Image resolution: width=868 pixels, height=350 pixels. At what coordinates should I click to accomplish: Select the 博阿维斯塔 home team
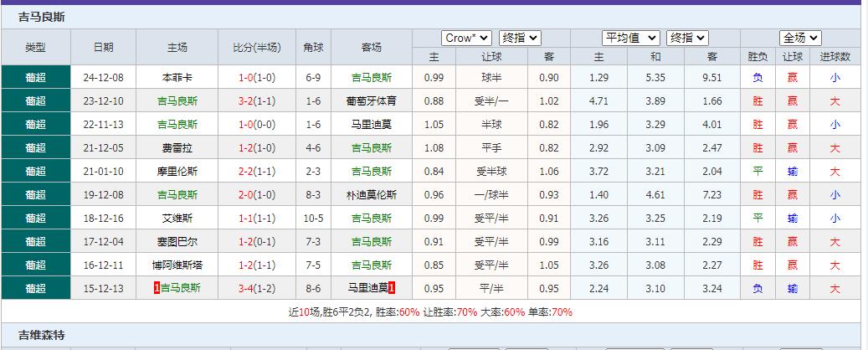[177, 265]
